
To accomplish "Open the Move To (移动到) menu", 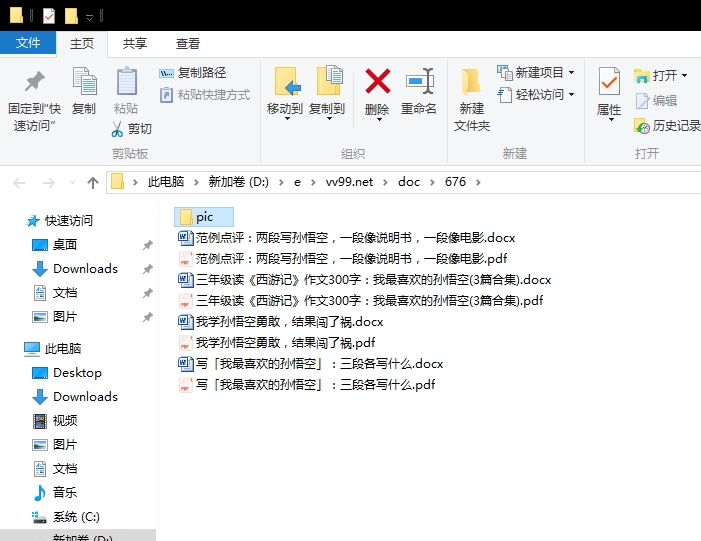I will 285,93.
